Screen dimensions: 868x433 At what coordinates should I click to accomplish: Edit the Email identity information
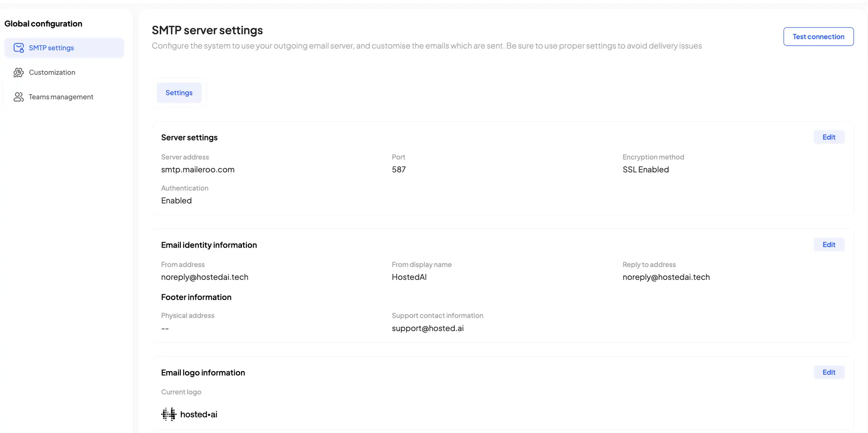(829, 244)
